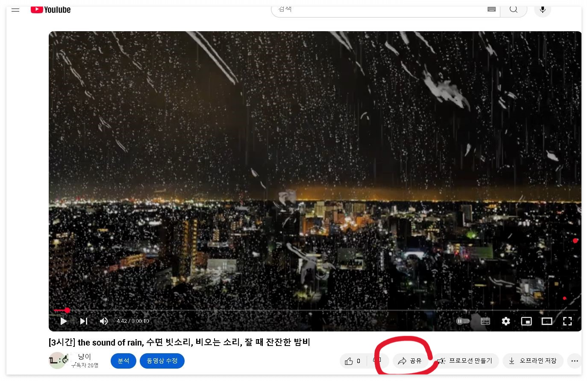Click the video title text
Viewport: 588px width, 381px height.
coord(179,342)
